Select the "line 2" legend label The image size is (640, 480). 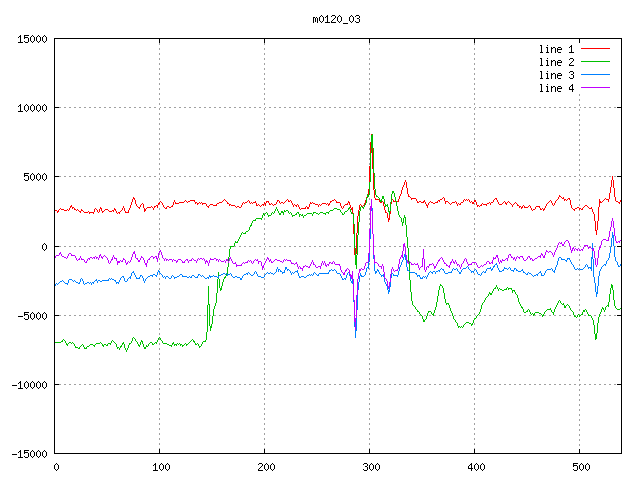pyautogui.click(x=556, y=62)
